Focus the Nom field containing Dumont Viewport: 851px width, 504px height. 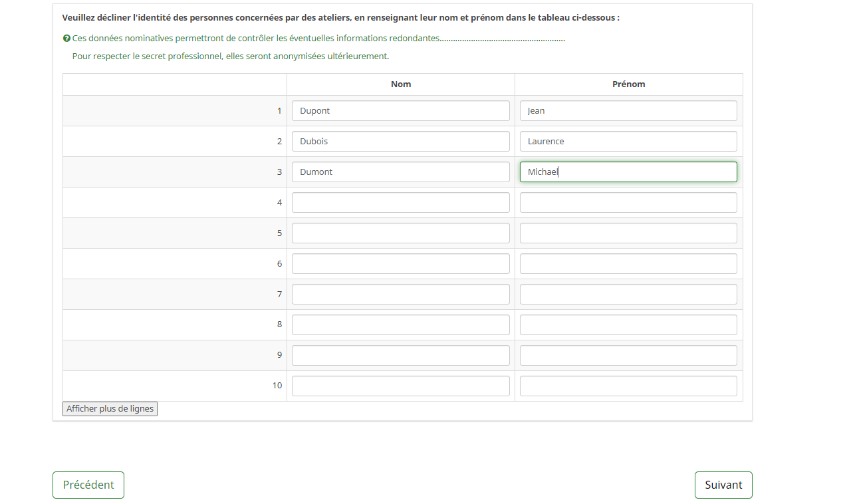tap(400, 172)
